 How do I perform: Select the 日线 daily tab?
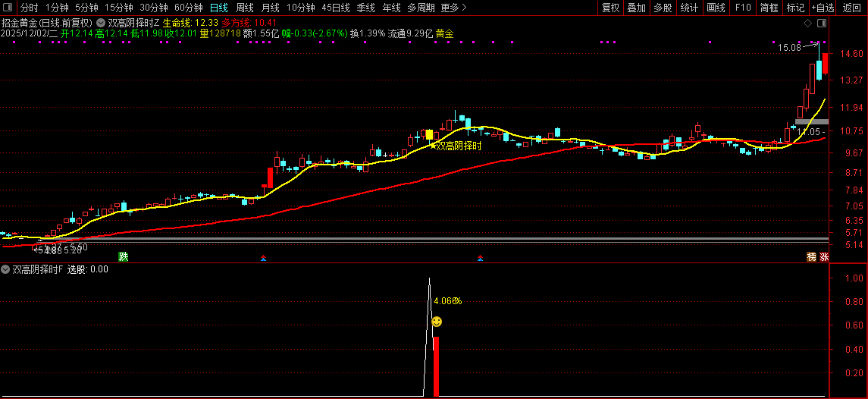218,8
